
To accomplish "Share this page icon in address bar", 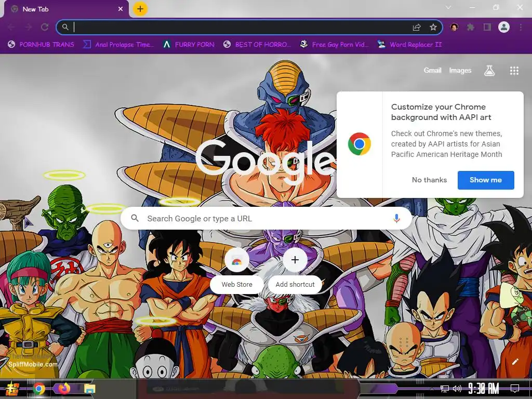I will pos(417,28).
